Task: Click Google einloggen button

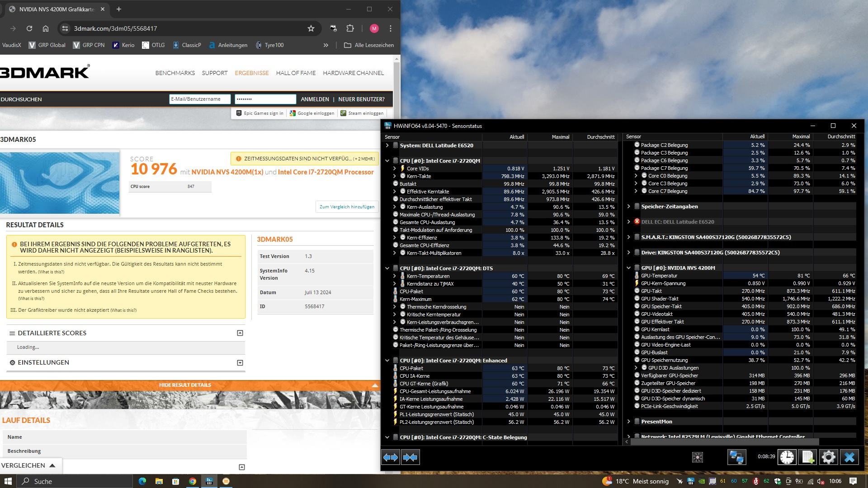Action: 312,113
